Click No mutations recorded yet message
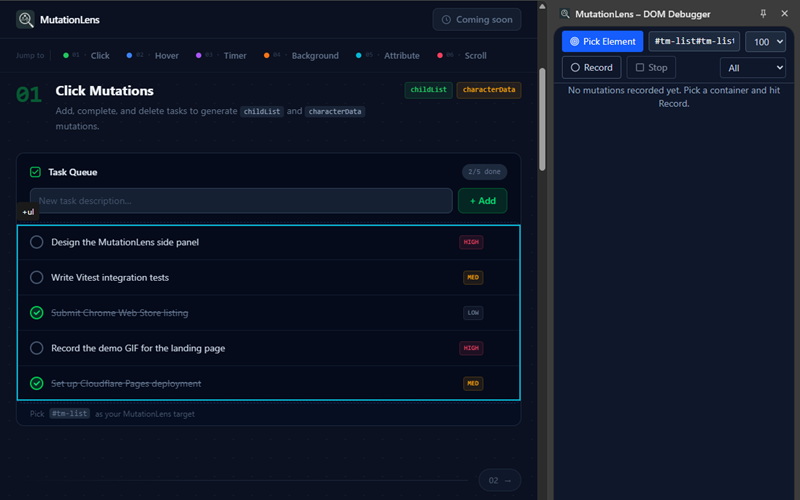Image resolution: width=800 pixels, height=500 pixels. tap(673, 96)
